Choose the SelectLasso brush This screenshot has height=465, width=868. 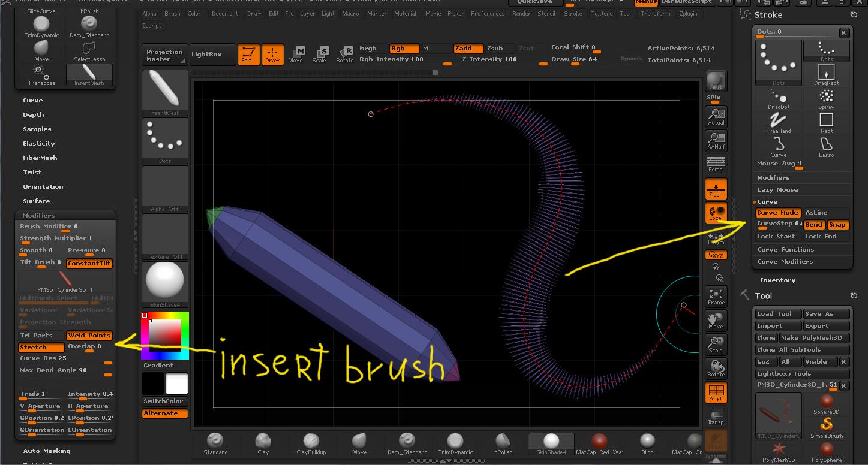pos(89,51)
